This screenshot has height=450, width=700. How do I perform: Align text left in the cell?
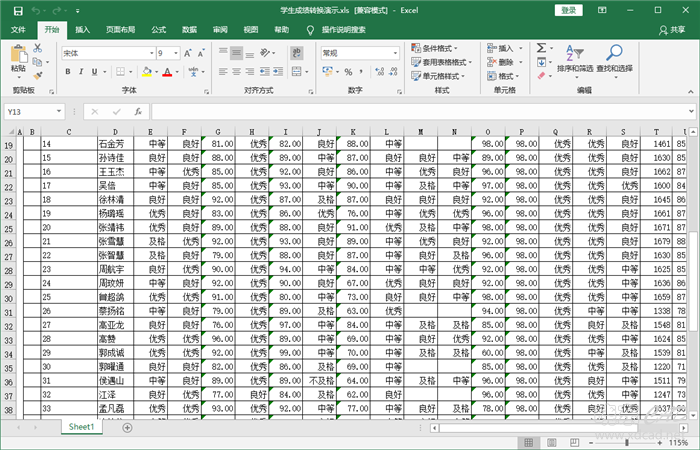[x=223, y=71]
